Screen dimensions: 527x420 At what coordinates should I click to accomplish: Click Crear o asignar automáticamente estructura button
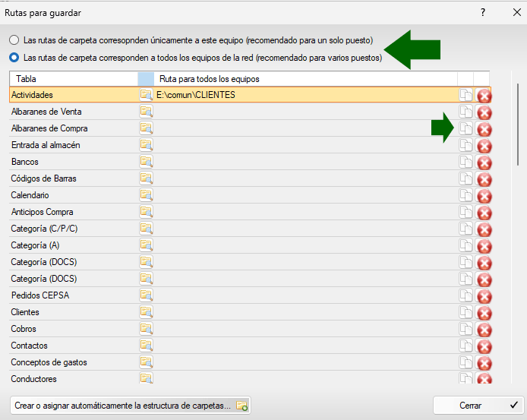(x=130, y=406)
